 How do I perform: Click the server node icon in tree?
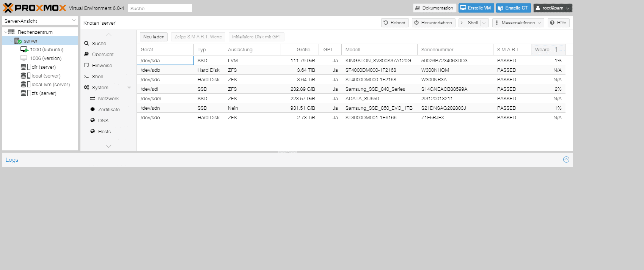coord(18,41)
